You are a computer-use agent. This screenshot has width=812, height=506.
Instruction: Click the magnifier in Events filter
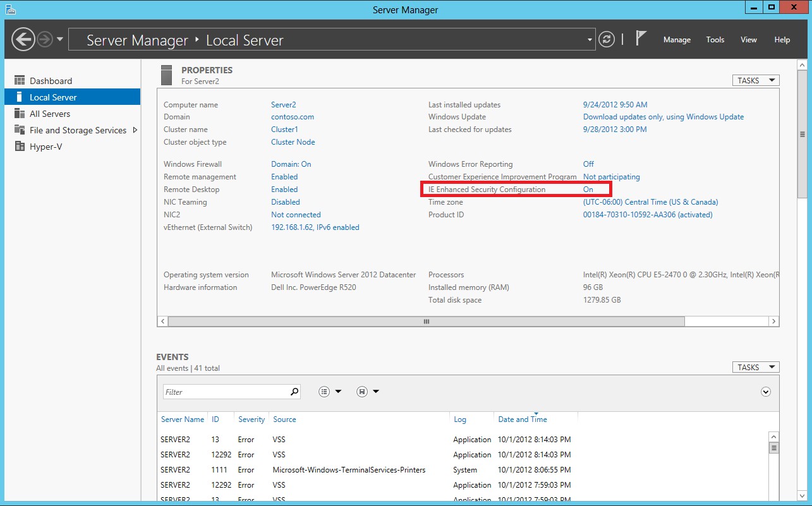pos(294,392)
